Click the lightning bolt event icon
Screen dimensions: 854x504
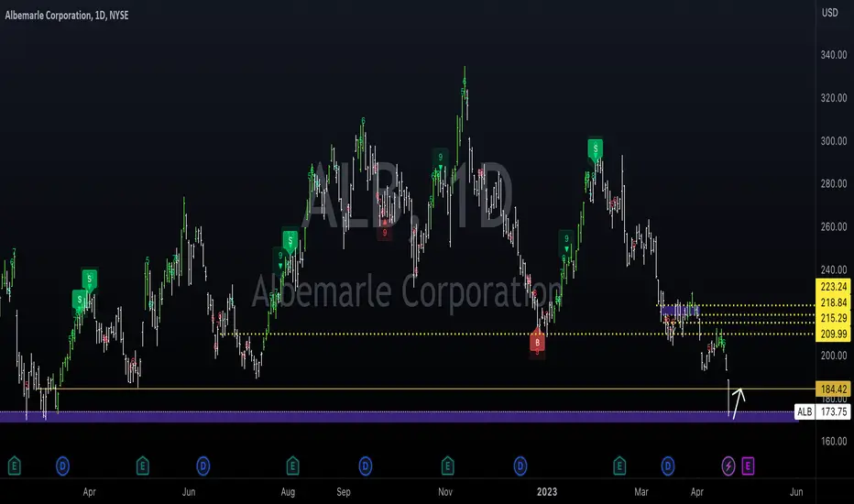pos(728,466)
